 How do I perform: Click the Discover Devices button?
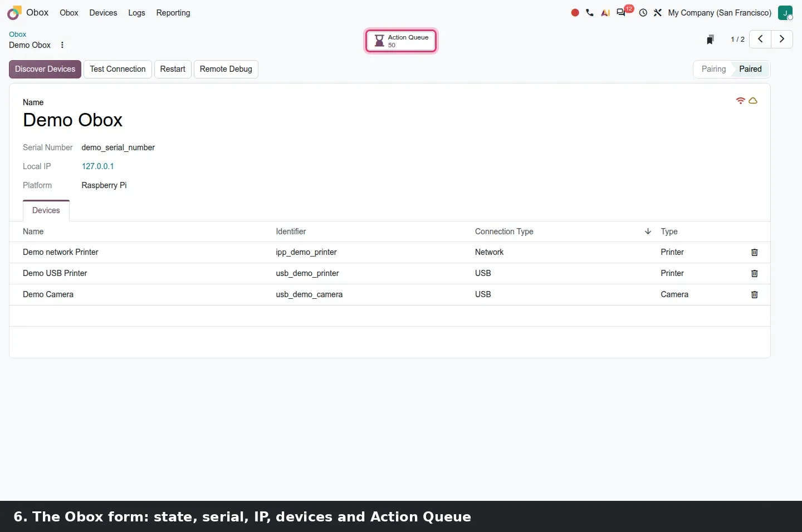(x=45, y=69)
